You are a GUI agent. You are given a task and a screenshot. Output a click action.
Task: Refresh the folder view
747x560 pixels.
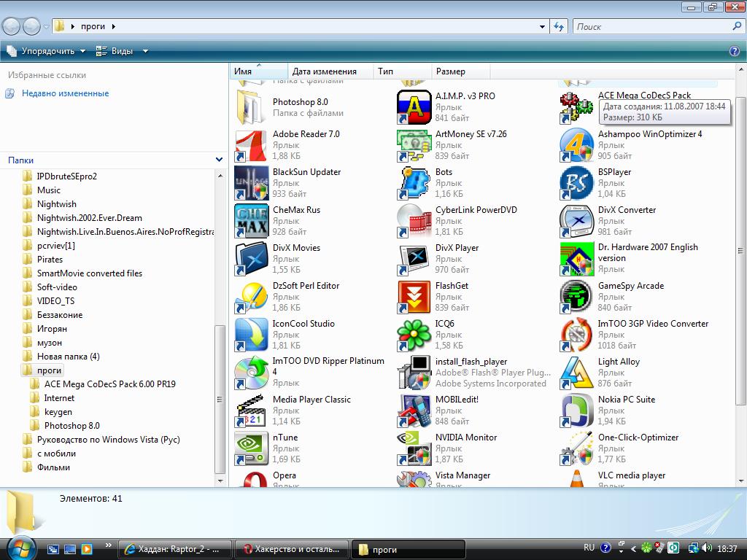click(559, 27)
